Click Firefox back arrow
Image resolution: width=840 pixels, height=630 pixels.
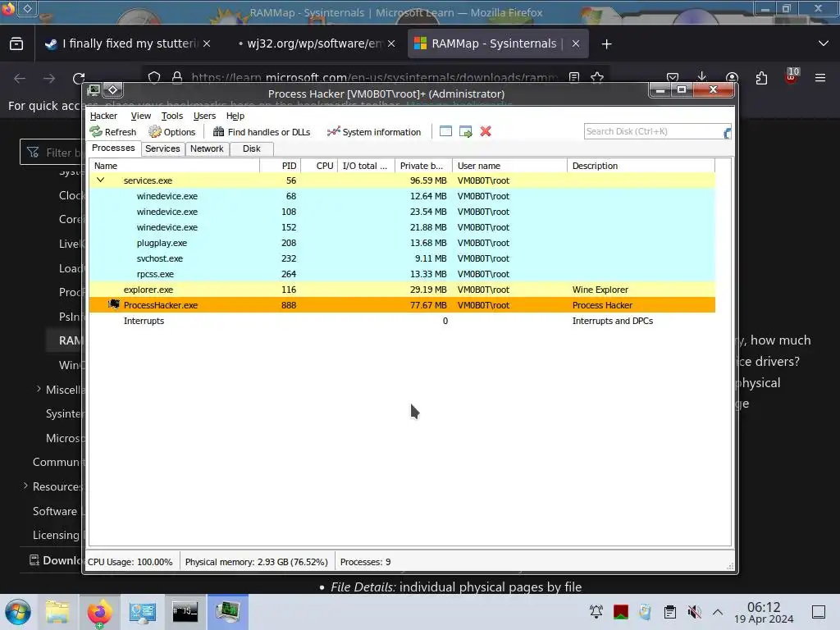click(20, 79)
